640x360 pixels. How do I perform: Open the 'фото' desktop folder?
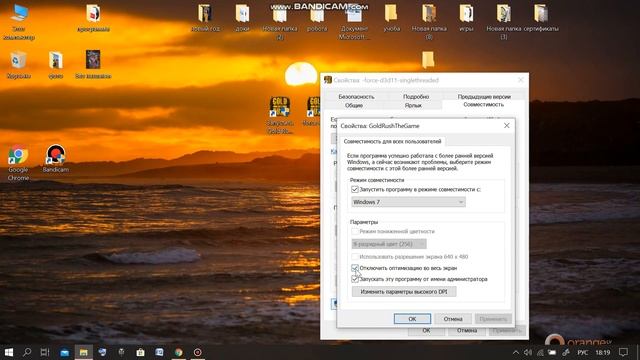pos(56,65)
